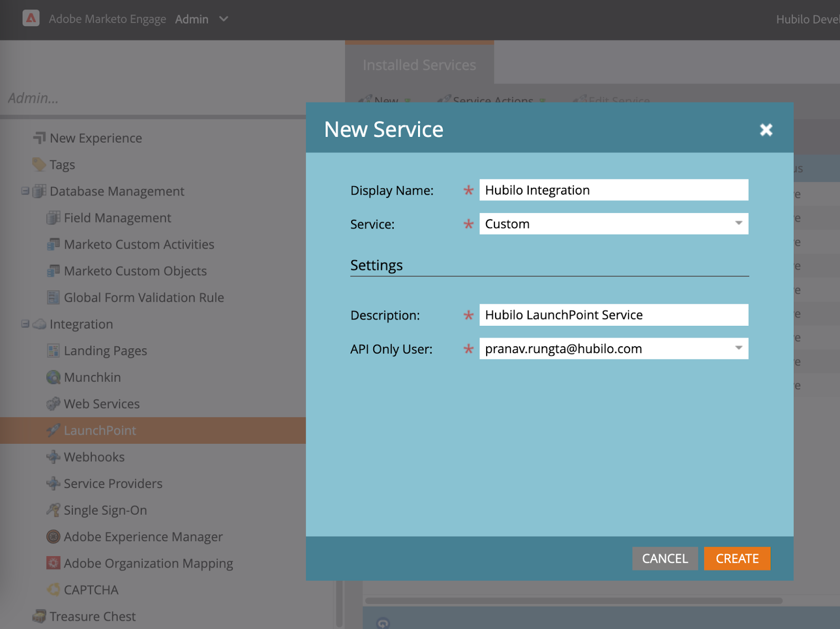This screenshot has height=629, width=840.
Task: Click the Admin menu label
Action: [x=192, y=19]
